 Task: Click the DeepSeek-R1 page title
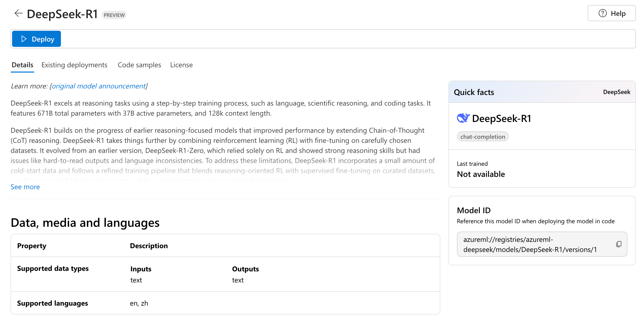[62, 14]
